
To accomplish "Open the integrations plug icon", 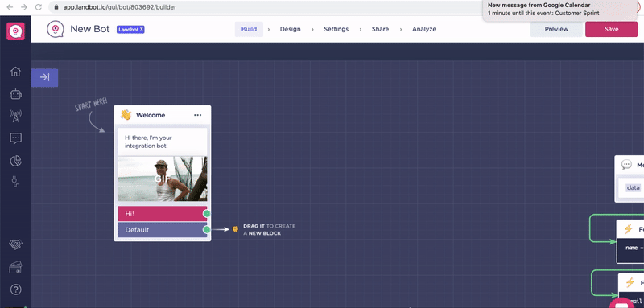I will tap(15, 182).
